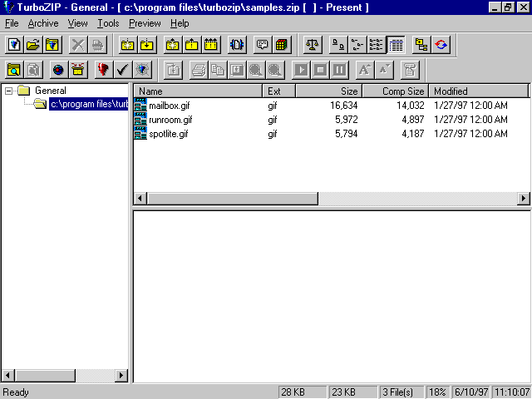Select the mailbox.gif file
The image size is (532, 399).
[170, 106]
